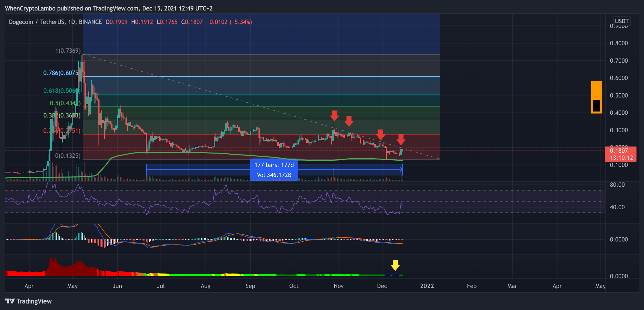Click the 0.5(0.4347) Fibonacci label
Screen dimensions: 644x310
(65, 103)
